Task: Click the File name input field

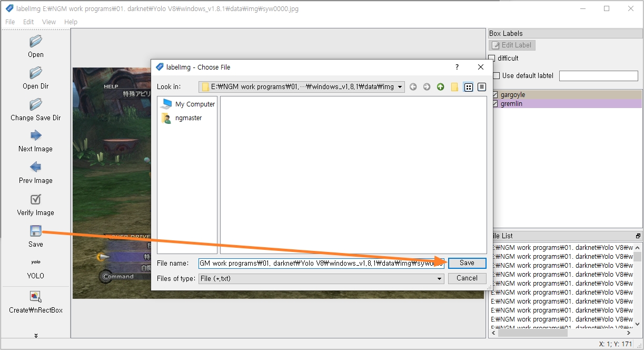Action: (321, 263)
